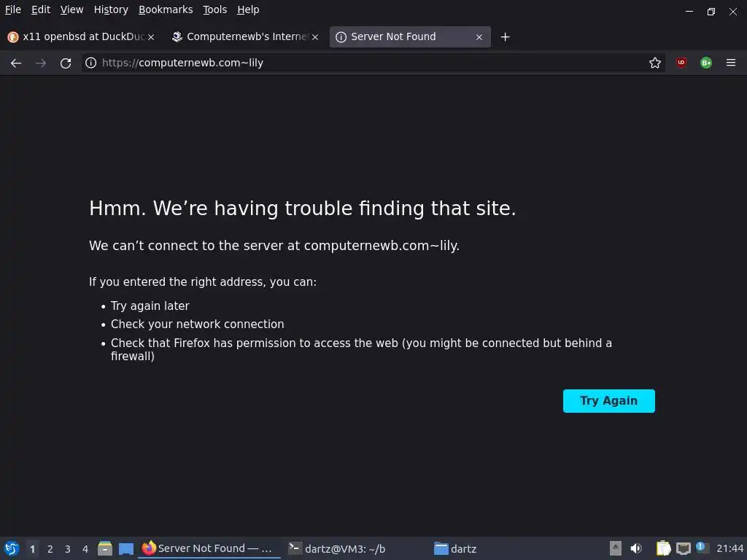Click 'Check your network connection' bullet text
Image resolution: width=747 pixels, height=560 pixels.
click(x=197, y=324)
